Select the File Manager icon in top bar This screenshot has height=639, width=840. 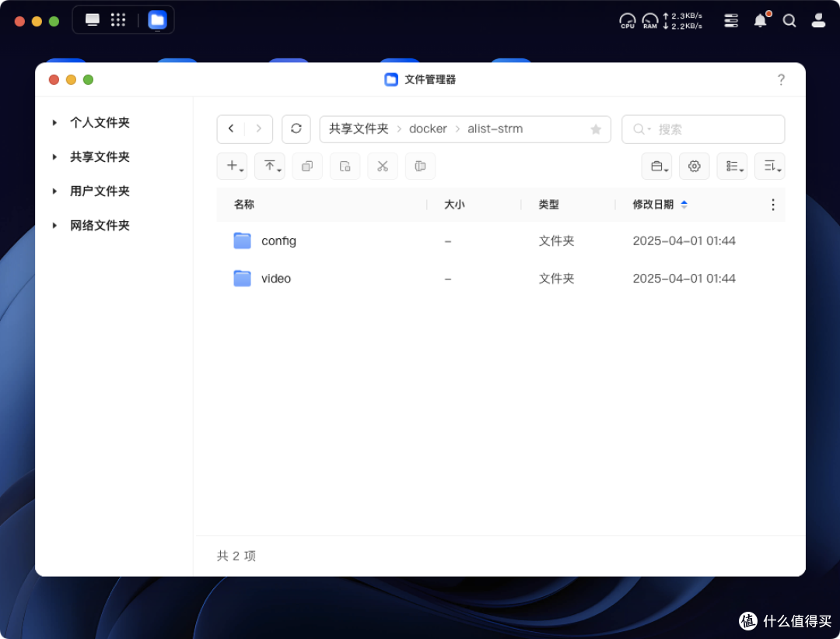coord(157,20)
